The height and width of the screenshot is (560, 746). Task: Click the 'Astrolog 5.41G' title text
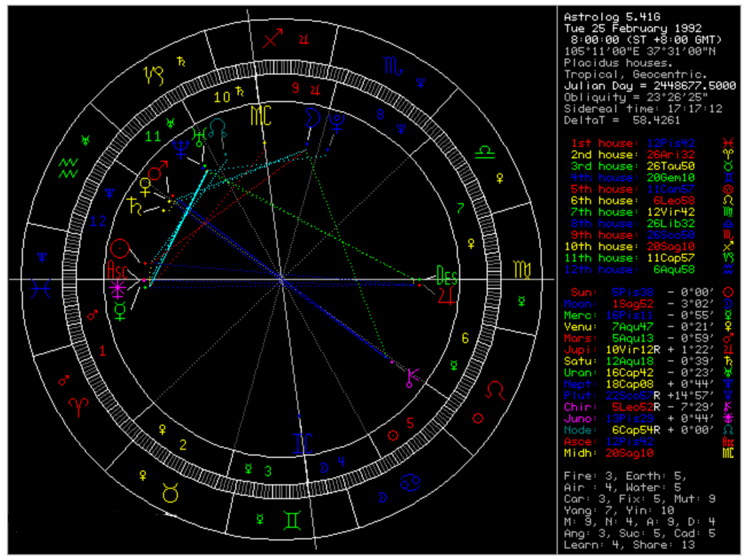click(612, 17)
